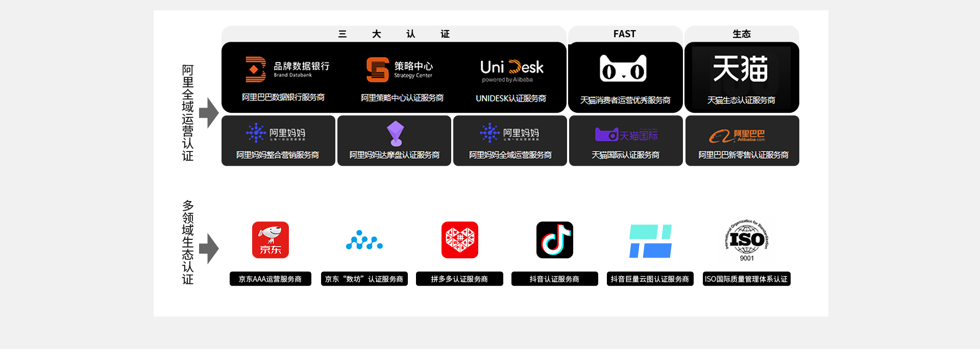Select the 三大认证 tab header
Viewport: 980px width, 349px height.
click(394, 34)
